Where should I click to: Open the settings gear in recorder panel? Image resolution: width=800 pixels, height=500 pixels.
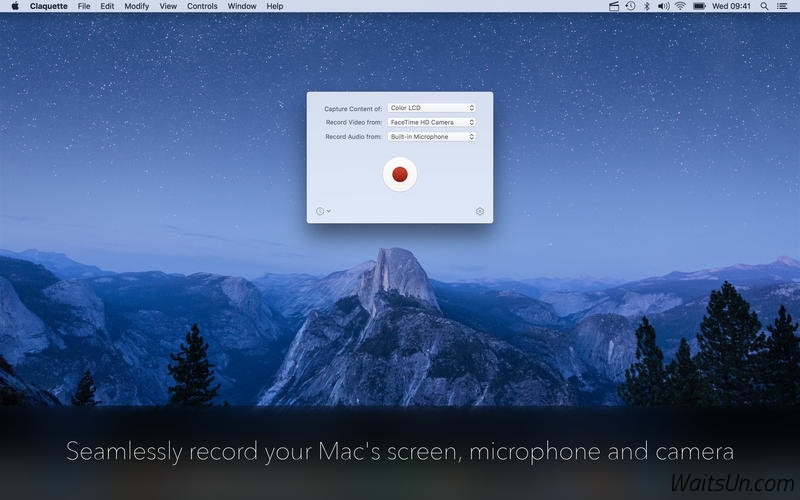point(480,211)
